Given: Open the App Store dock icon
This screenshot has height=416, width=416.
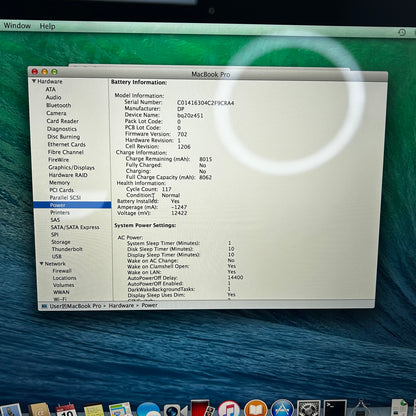Looking at the screenshot, I should point(282,408).
